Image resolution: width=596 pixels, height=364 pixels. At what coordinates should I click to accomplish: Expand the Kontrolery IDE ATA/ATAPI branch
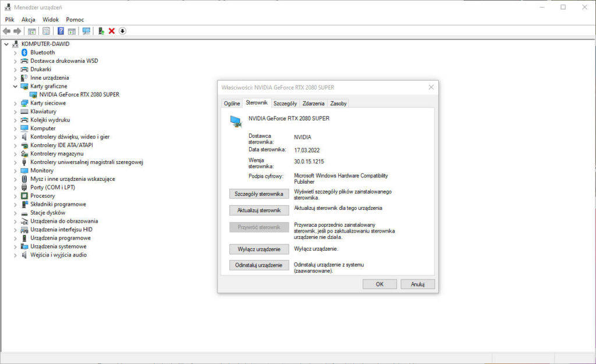(15, 145)
